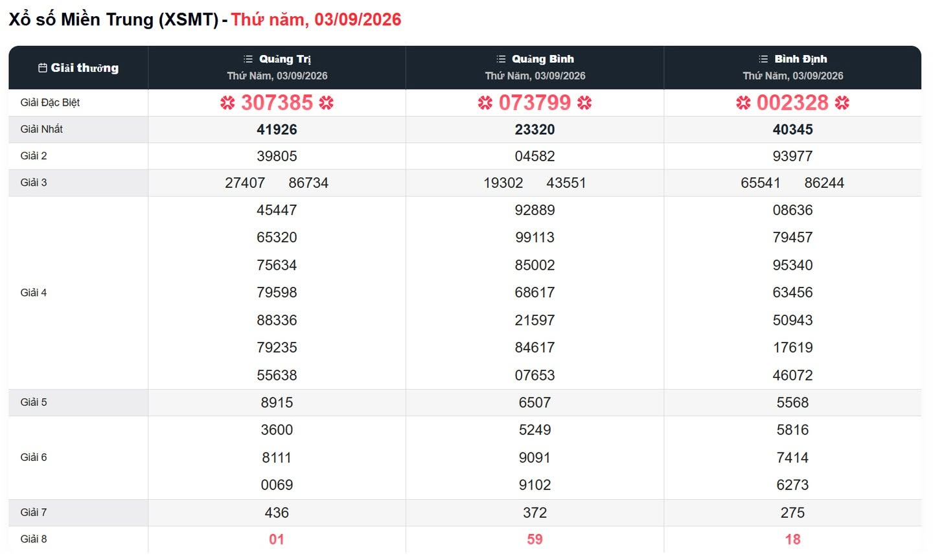Select special prize number 073799
The image size is (933, 560).
click(x=535, y=102)
